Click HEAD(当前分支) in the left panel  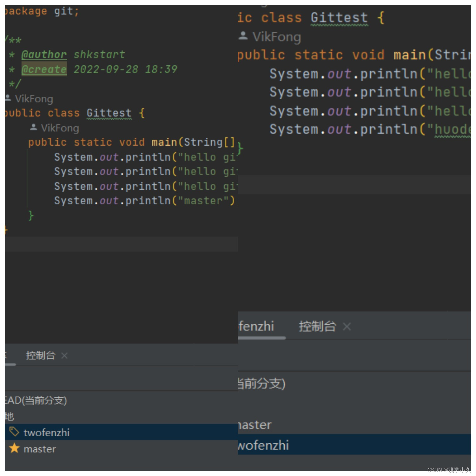pos(36,400)
